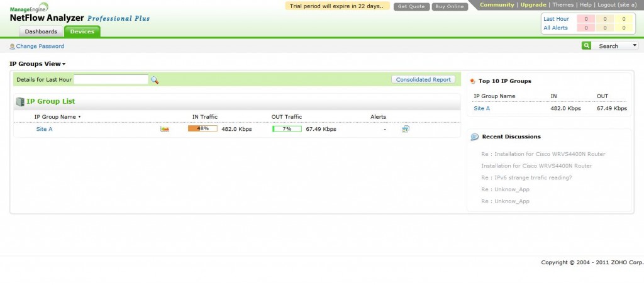The width and height of the screenshot is (644, 285).
Task: Select the Devices tab
Action: [82, 31]
